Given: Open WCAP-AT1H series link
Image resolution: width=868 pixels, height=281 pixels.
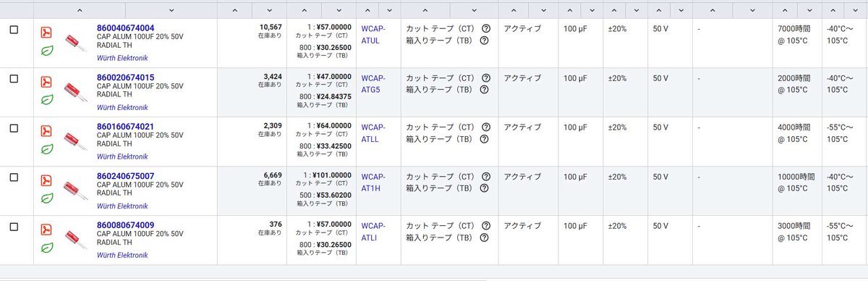Looking at the screenshot, I should tap(373, 183).
